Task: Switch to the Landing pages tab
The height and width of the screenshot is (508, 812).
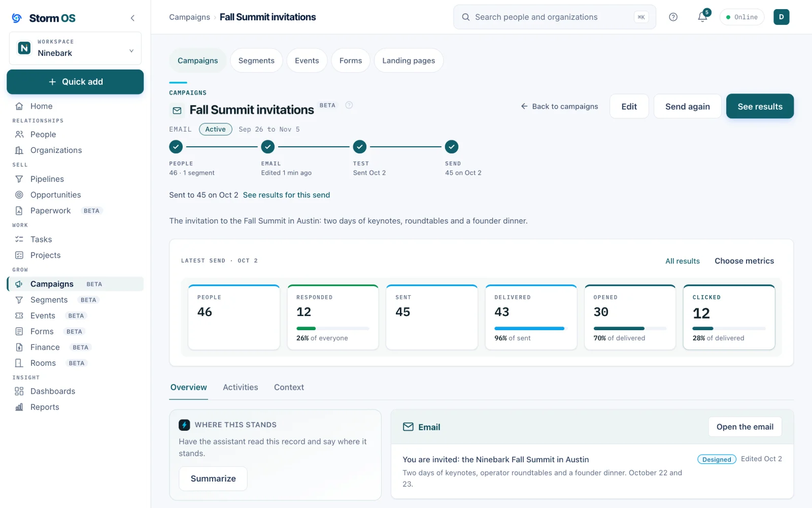Action: click(409, 60)
